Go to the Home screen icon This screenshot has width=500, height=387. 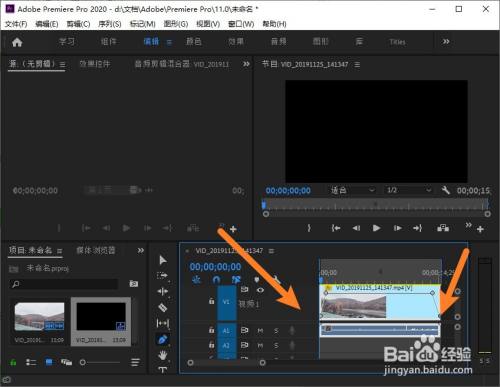(x=17, y=42)
